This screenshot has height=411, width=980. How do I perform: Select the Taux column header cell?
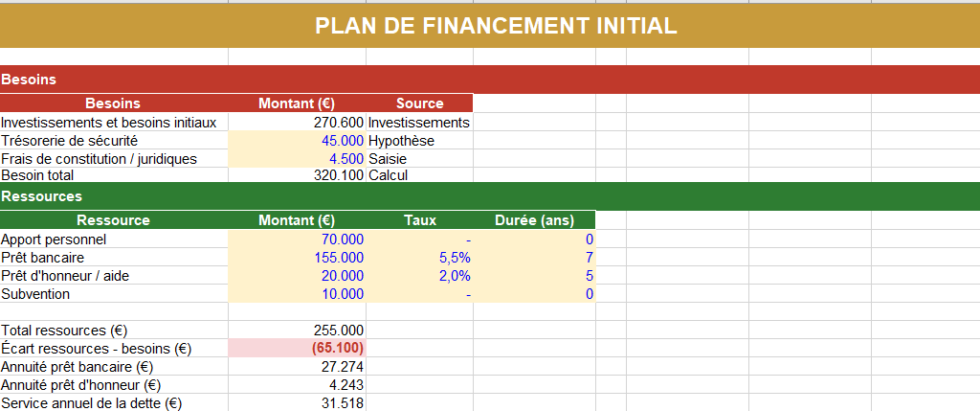click(419, 220)
